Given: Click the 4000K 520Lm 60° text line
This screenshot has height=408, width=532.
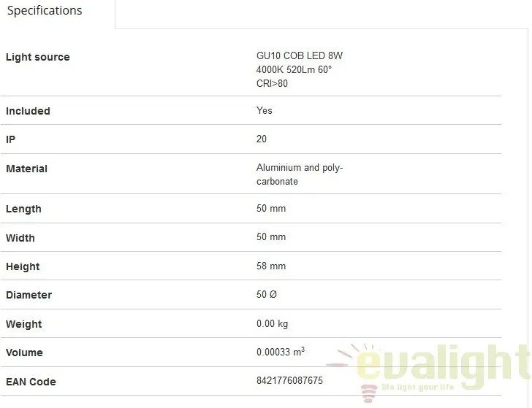Looking at the screenshot, I should pyautogui.click(x=294, y=69).
